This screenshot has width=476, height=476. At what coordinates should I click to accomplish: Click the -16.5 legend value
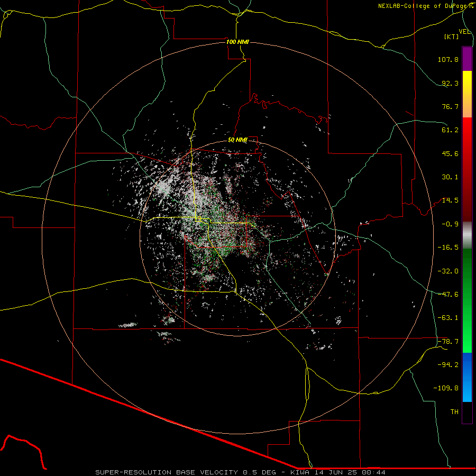(x=448, y=248)
